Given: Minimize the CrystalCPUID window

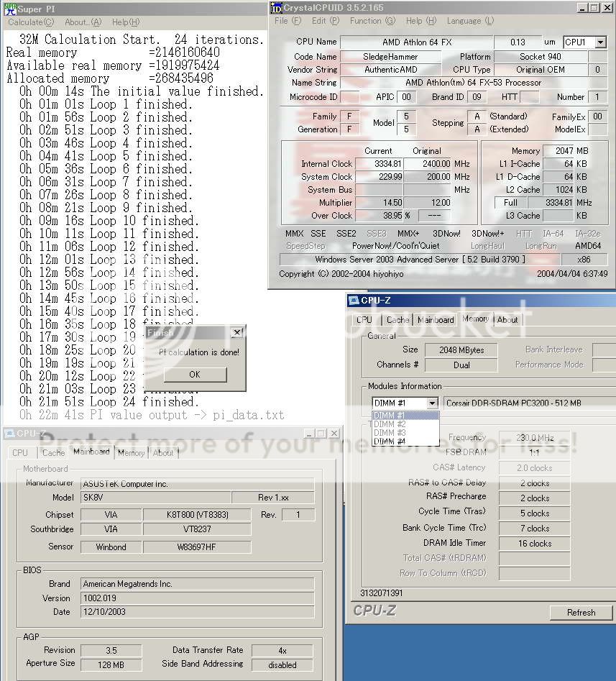Looking at the screenshot, I should coord(582,8).
